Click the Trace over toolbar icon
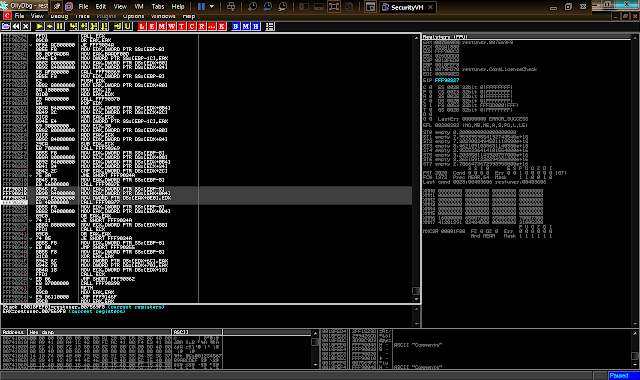 [104, 26]
